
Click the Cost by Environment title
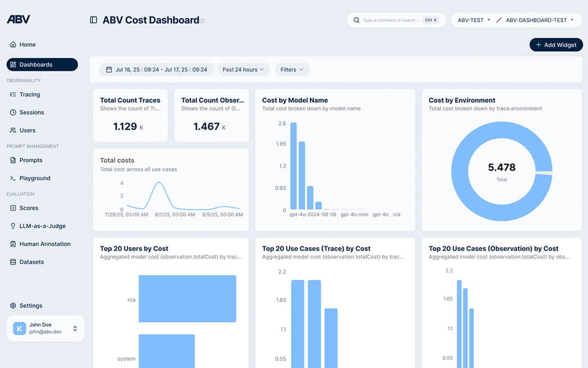click(462, 100)
